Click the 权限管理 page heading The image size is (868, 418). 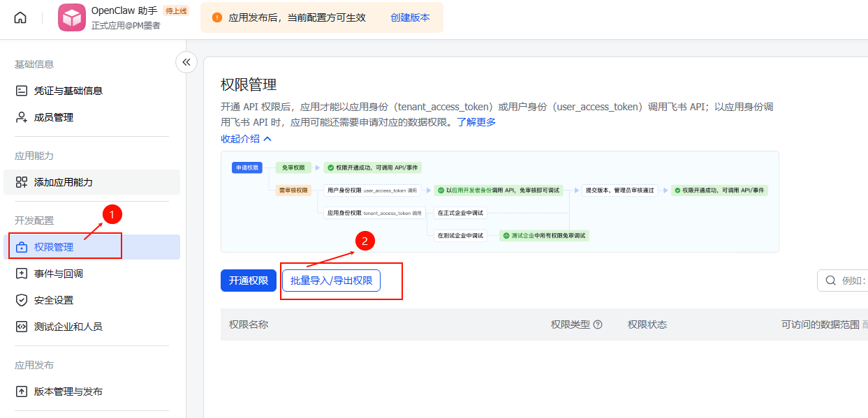tap(249, 85)
